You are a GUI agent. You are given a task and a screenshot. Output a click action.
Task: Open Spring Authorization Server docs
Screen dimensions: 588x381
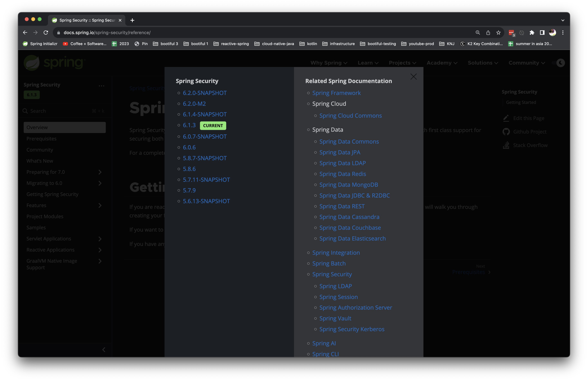click(356, 308)
